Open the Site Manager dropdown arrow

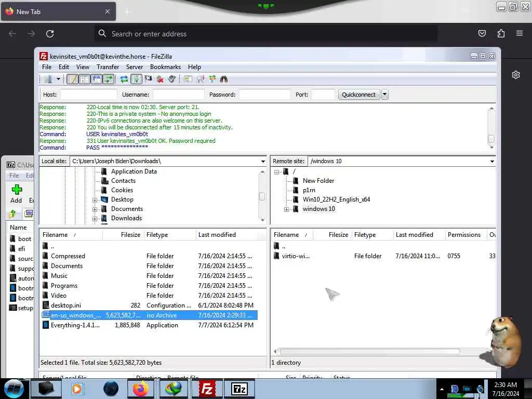coord(58,79)
